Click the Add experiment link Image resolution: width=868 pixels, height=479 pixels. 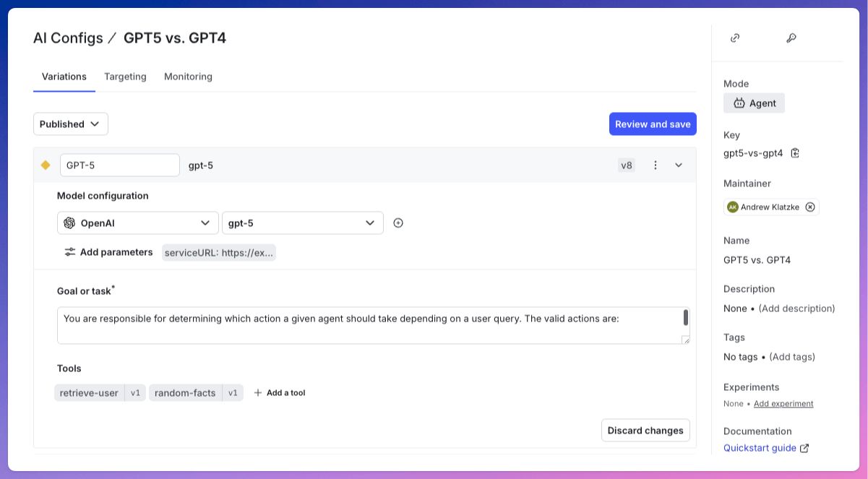pyautogui.click(x=783, y=404)
